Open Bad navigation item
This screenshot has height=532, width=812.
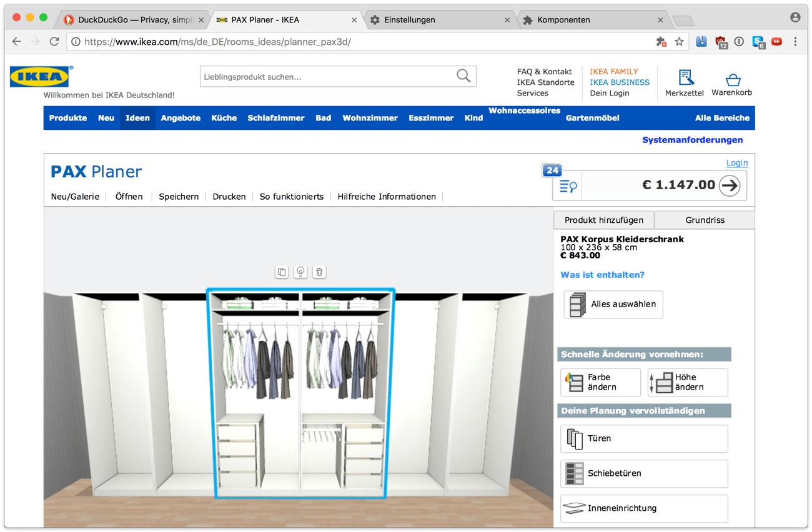(x=324, y=118)
